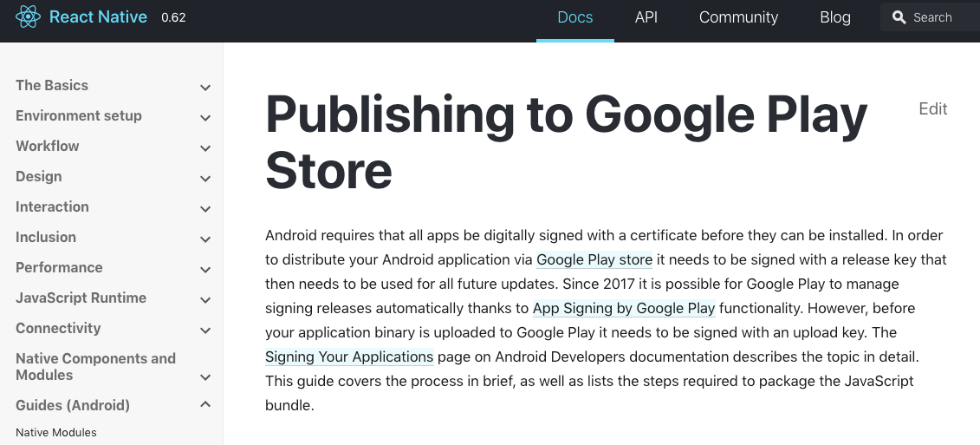Viewport: 980px width, 445px height.
Task: Open the API tab
Action: 646,17
